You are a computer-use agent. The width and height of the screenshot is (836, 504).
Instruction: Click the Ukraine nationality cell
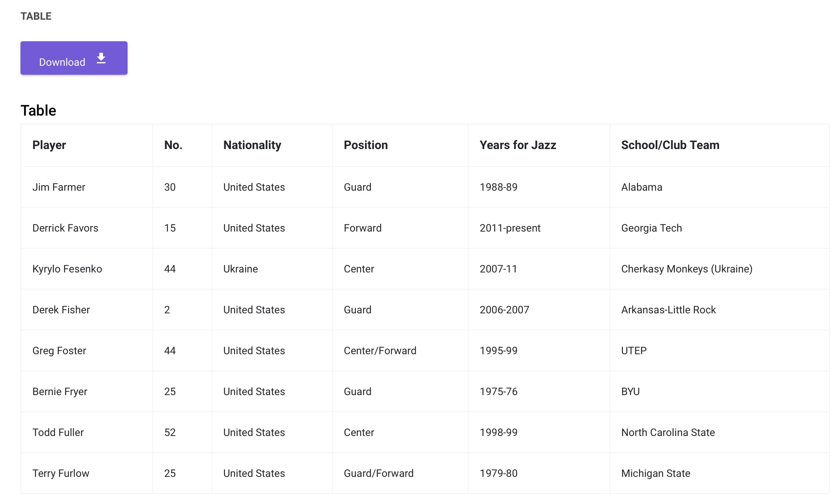coord(272,269)
